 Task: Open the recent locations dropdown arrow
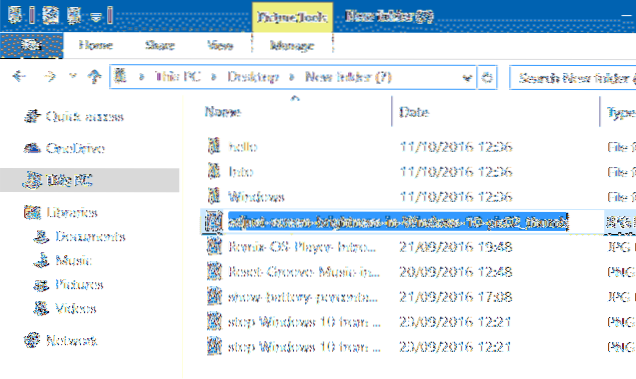(73, 75)
